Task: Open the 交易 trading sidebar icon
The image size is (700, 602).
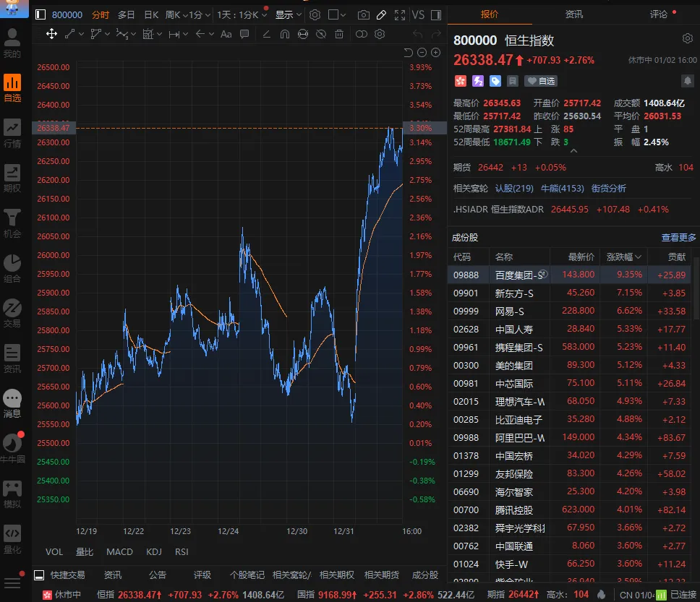Action: [12, 313]
